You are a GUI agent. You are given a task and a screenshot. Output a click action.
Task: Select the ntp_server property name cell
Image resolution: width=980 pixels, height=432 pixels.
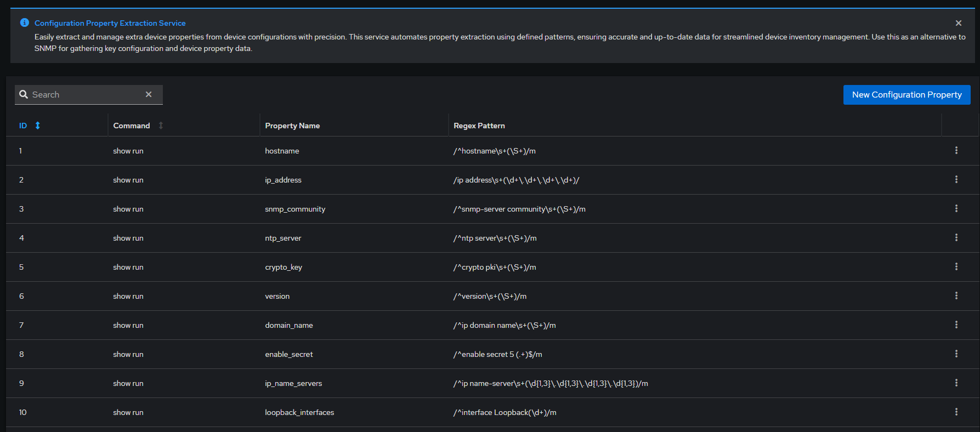coord(283,238)
